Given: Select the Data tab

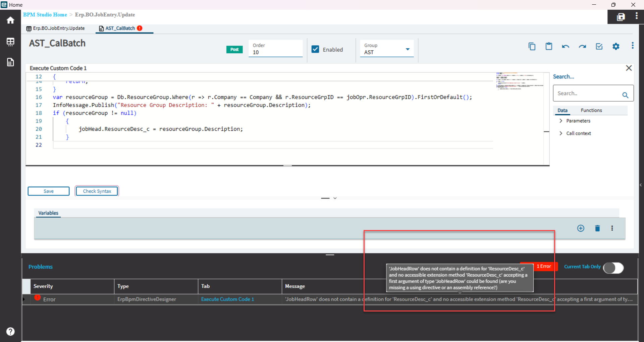Looking at the screenshot, I should click(562, 110).
